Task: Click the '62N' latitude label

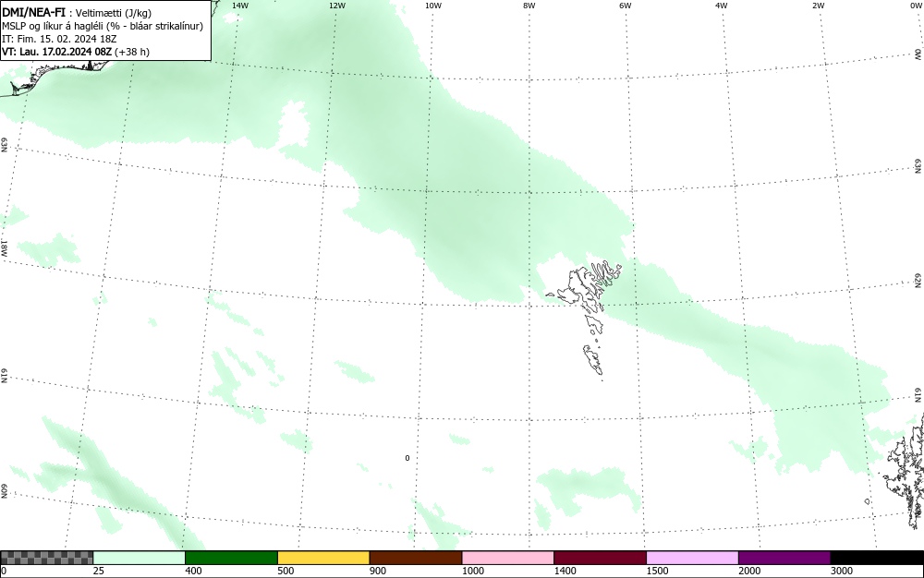Action: 918,281
